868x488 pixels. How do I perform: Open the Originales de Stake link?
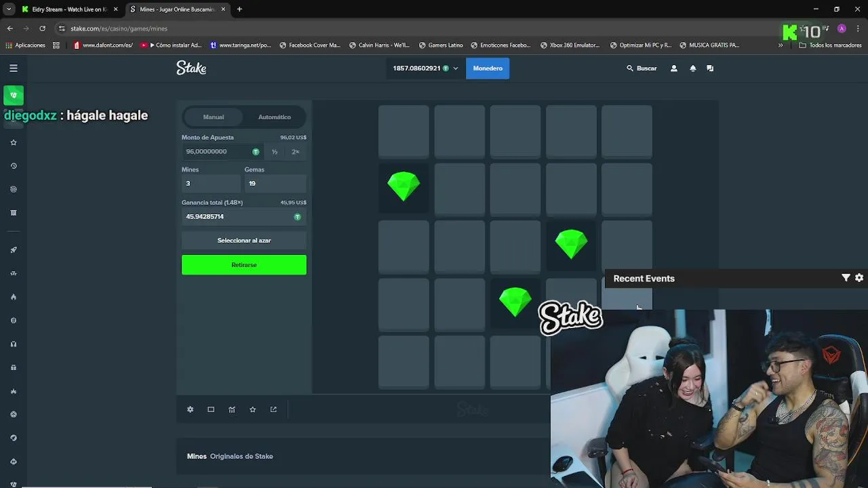tap(241, 456)
